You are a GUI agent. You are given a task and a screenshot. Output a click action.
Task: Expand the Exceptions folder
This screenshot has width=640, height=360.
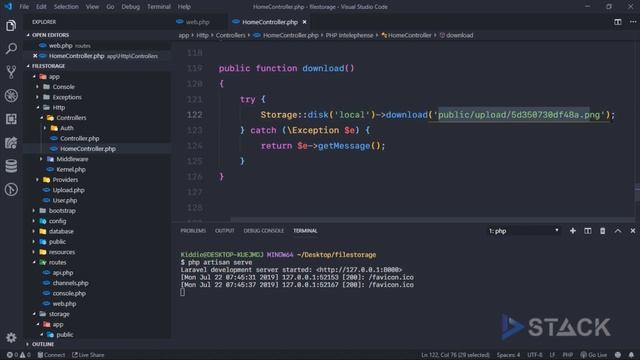(x=67, y=97)
